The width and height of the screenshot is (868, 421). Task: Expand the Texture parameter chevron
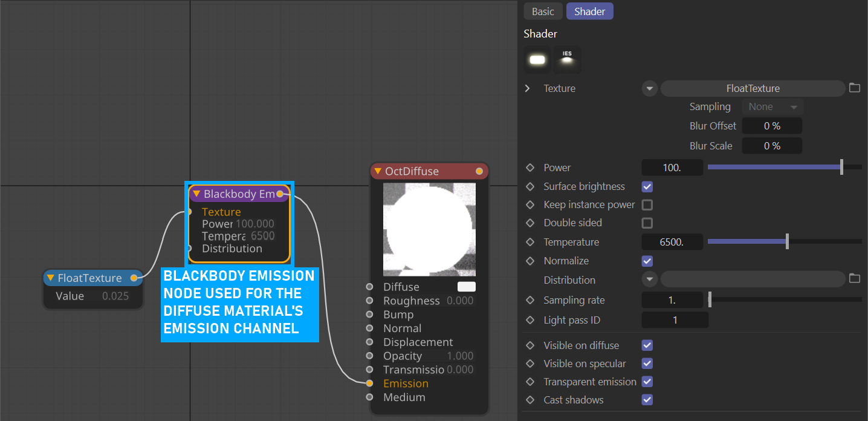tap(528, 88)
